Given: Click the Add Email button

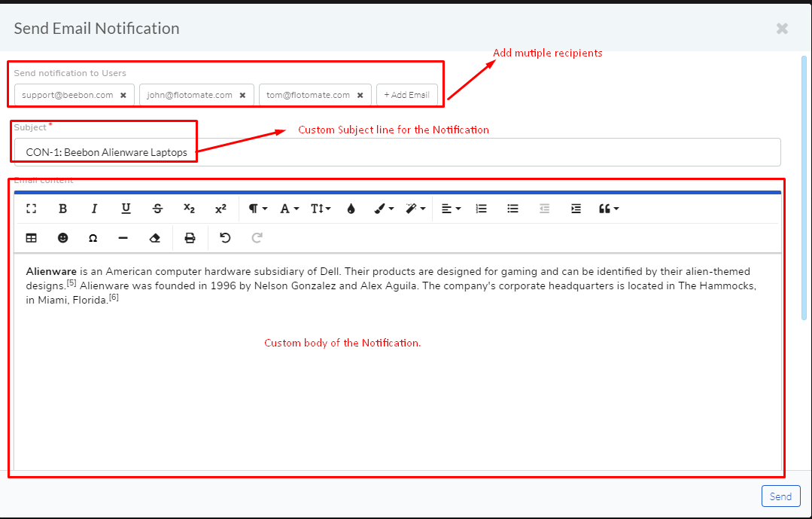Looking at the screenshot, I should [x=407, y=95].
